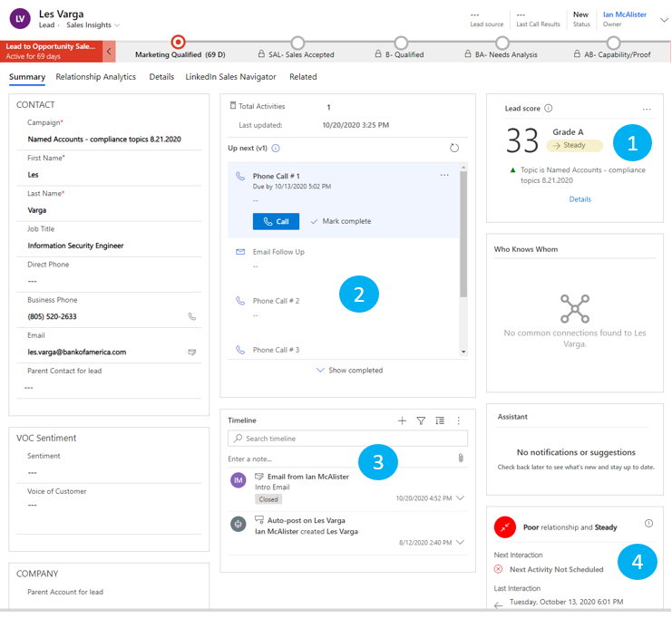Switch to the Summary tab
672x618 pixels.
[27, 77]
